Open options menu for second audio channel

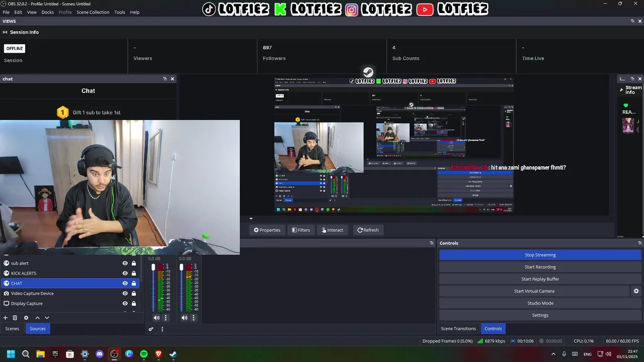click(x=193, y=318)
